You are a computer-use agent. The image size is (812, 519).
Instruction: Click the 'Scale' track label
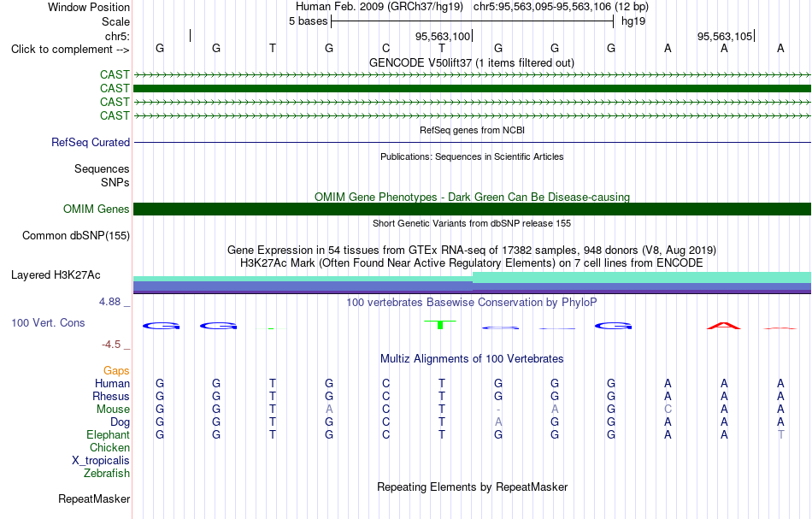click(x=115, y=21)
